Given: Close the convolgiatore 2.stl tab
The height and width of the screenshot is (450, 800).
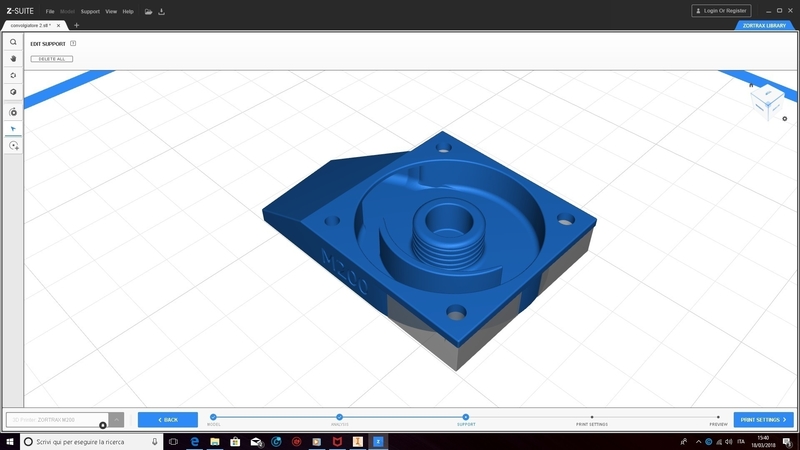Looking at the screenshot, I should click(x=59, y=25).
